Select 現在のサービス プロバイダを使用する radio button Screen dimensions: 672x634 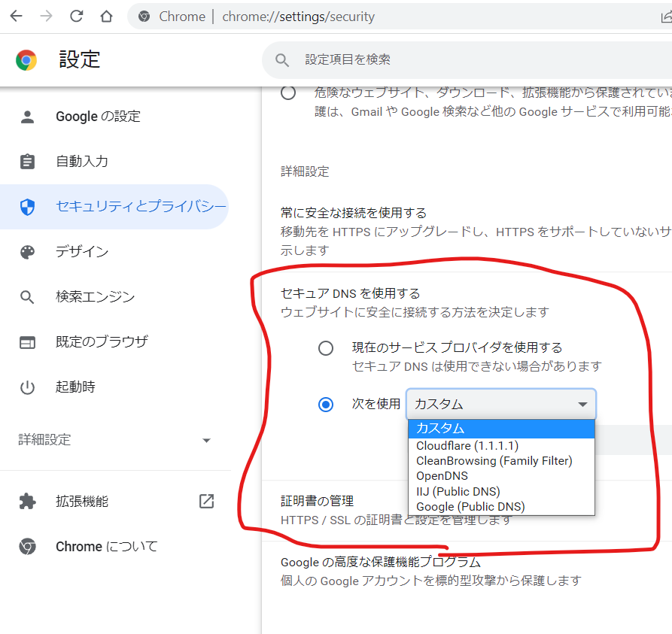pyautogui.click(x=326, y=348)
